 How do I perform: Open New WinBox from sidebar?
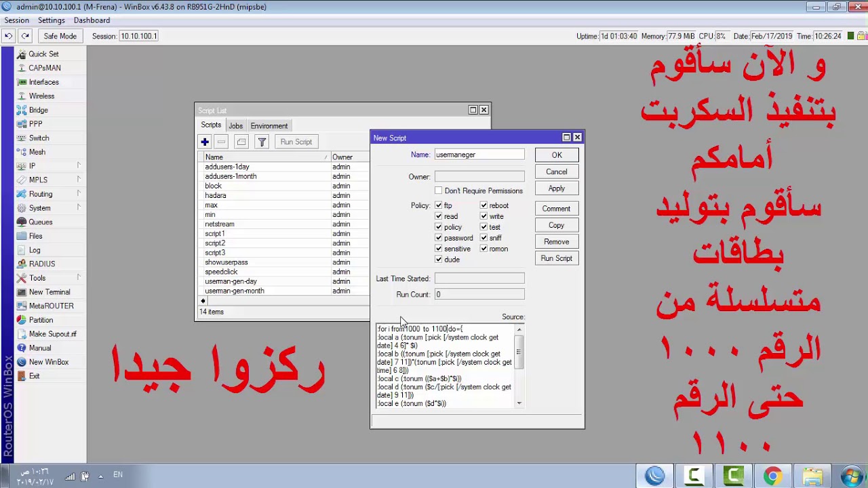point(49,362)
